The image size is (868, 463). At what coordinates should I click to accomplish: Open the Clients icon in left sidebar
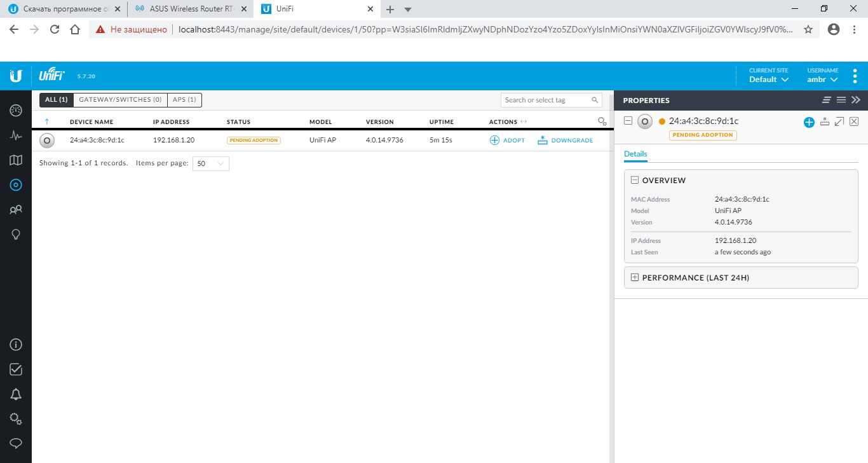point(16,210)
